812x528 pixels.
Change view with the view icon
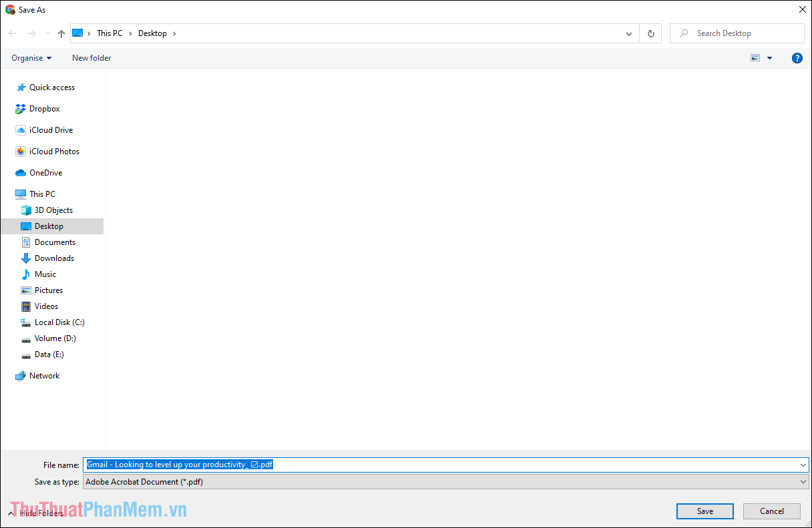(x=755, y=58)
